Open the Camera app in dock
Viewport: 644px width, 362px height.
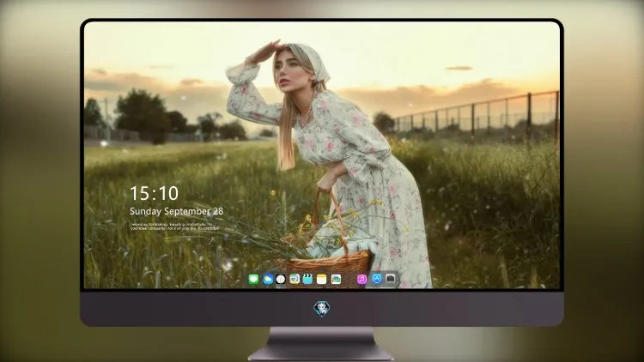[x=390, y=279]
